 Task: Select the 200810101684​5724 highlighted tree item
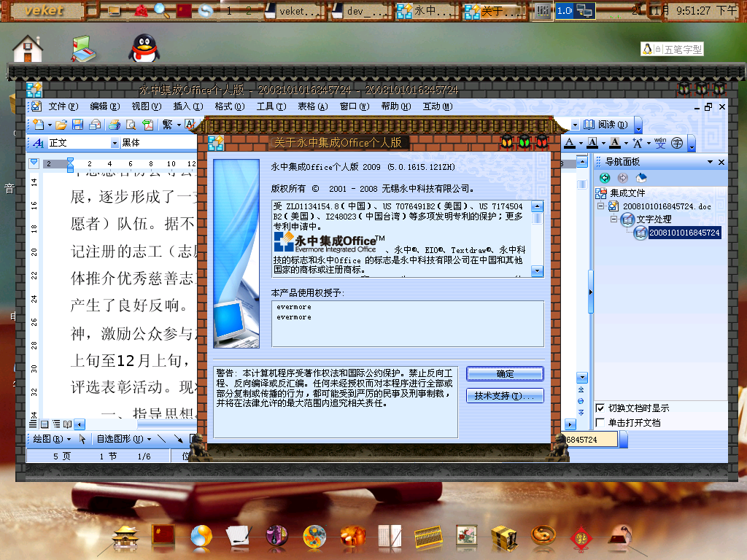point(684,233)
